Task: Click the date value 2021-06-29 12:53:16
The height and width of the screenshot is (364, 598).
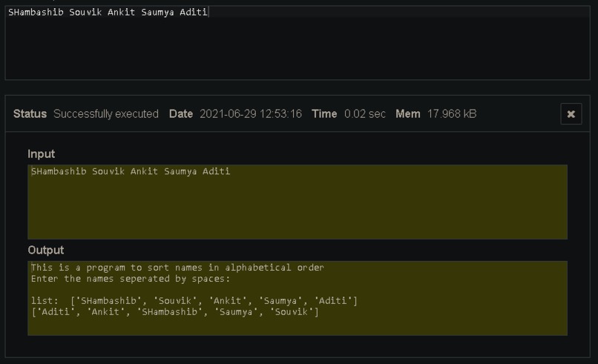Action: [251, 114]
